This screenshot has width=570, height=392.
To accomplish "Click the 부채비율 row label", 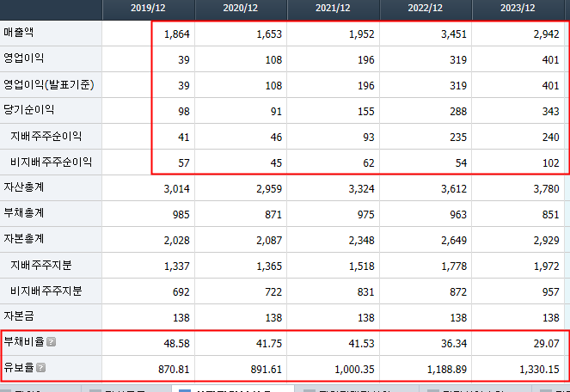I will 23,342.
